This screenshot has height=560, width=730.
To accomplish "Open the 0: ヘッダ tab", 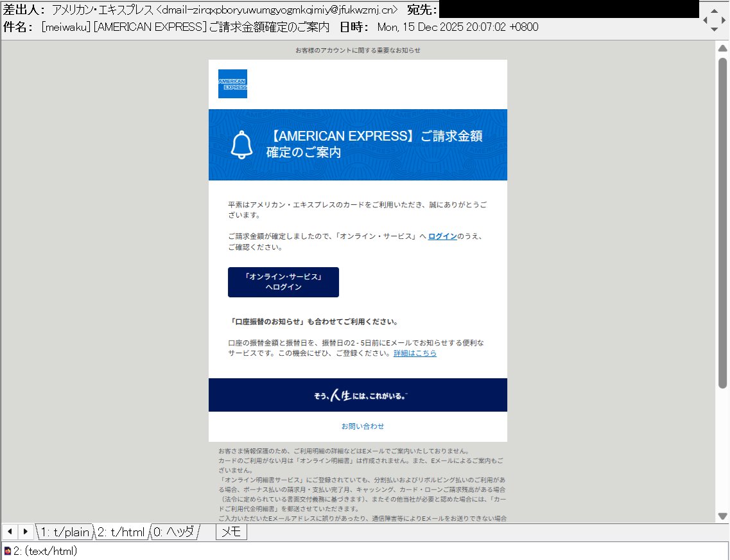I will [x=174, y=532].
